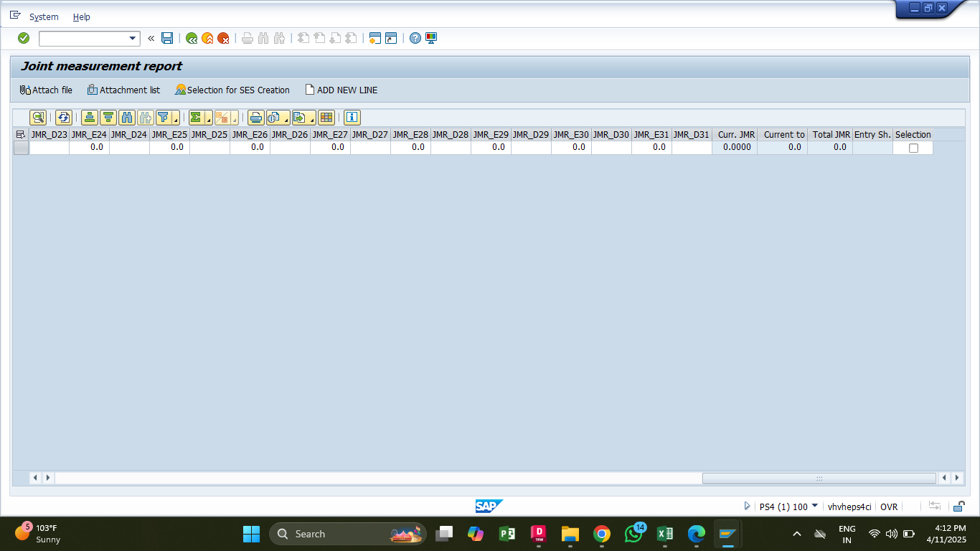Click the Refresh icon in grid toolbar
This screenshot has height=551, width=980.
(64, 118)
